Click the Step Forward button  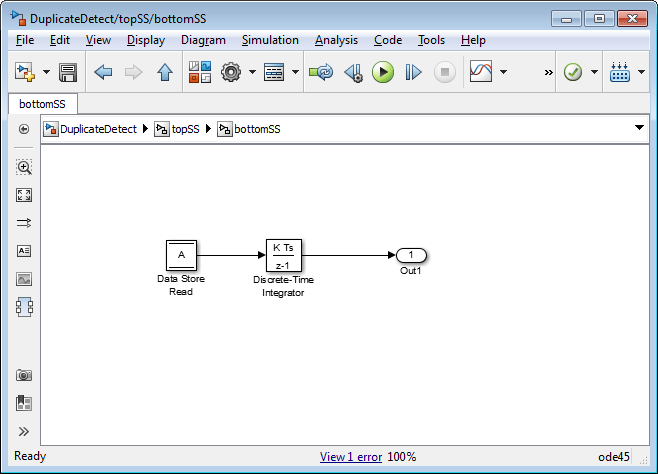[x=413, y=72]
